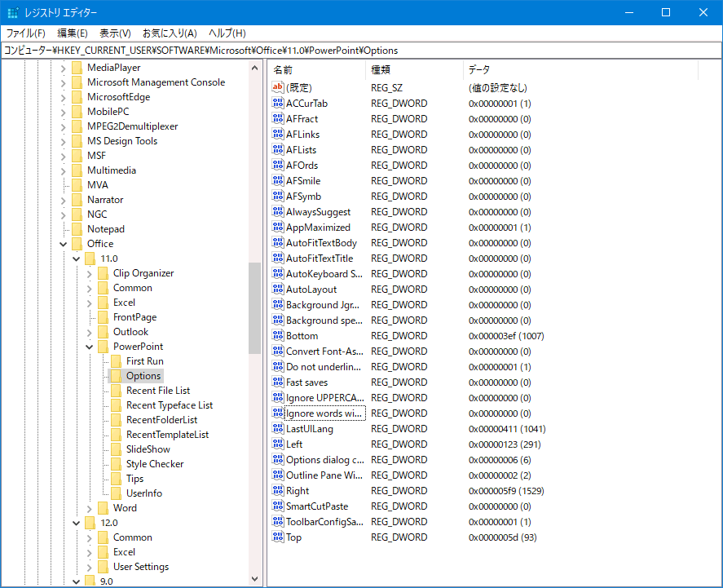
Task: Click the PowerPoint folder icon
Action: (104, 347)
